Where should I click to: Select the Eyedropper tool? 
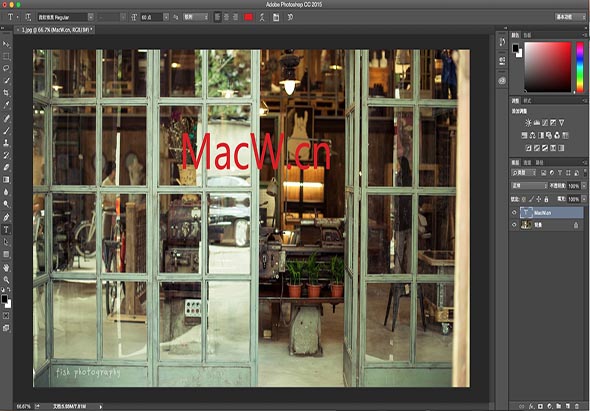pyautogui.click(x=6, y=105)
